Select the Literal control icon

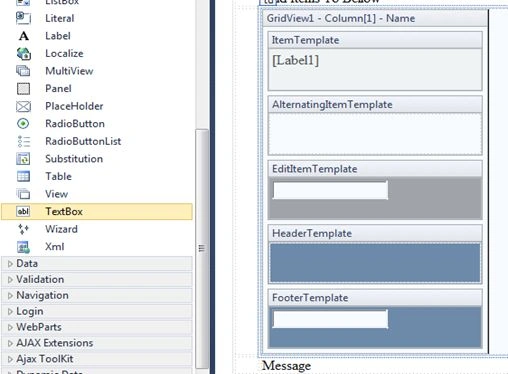(23, 18)
